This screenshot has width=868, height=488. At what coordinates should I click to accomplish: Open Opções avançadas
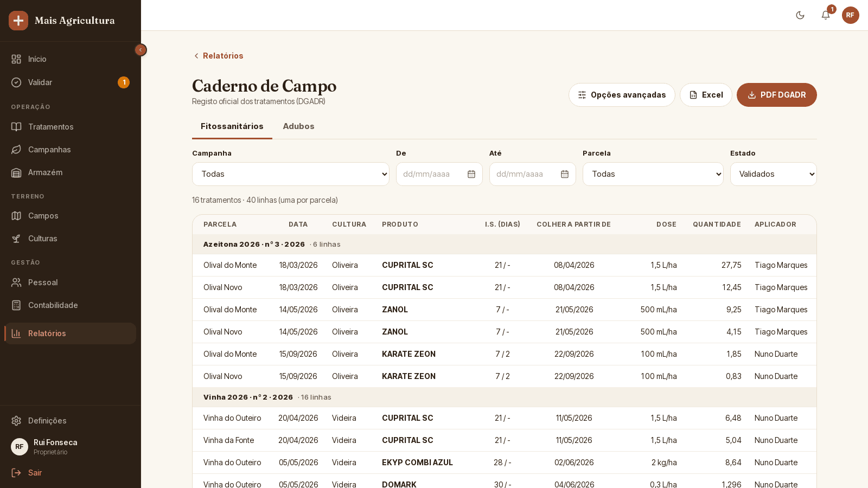pyautogui.click(x=622, y=95)
